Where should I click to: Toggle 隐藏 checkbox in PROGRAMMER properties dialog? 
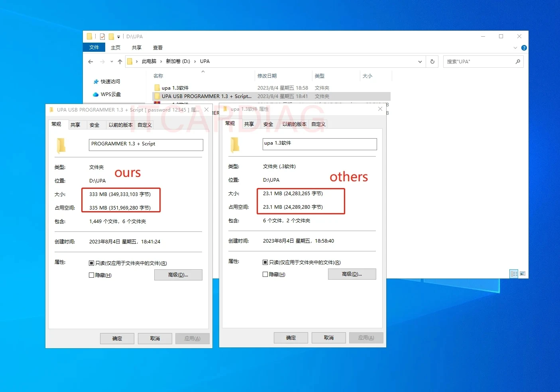click(x=92, y=275)
